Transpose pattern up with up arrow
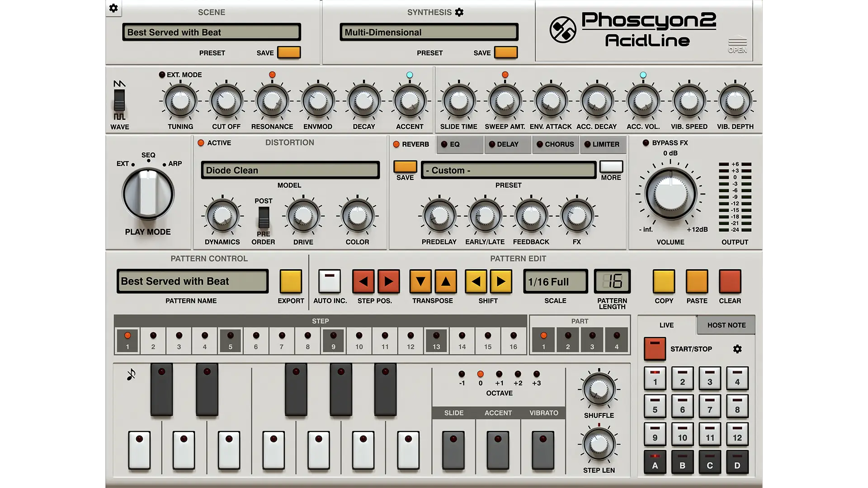Screen dimensions: 868x488 tap(446, 282)
